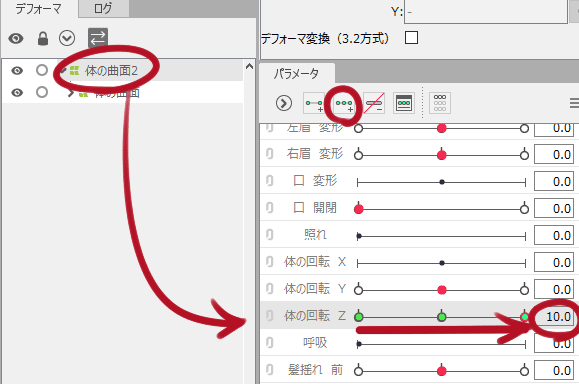579x384 pixels.
Task: Click the link icon for 口 変形
Action: (270, 181)
